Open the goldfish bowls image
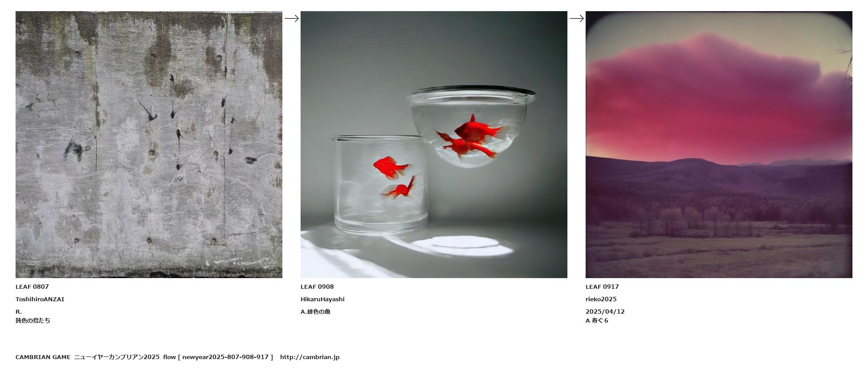This screenshot has height=368, width=868. click(434, 145)
